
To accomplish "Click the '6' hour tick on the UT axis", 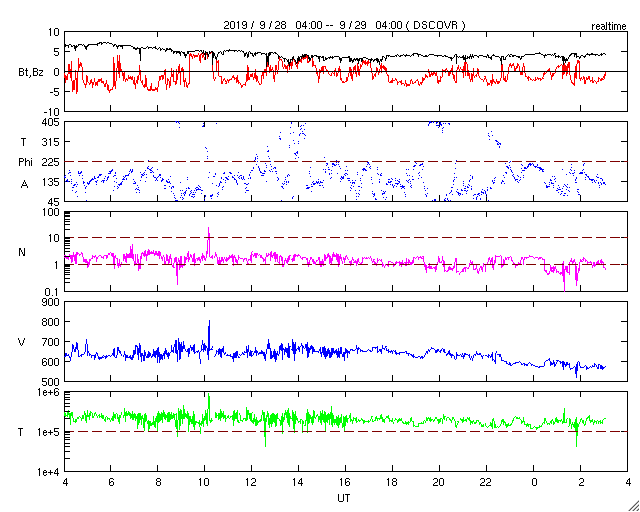I will point(111,483).
